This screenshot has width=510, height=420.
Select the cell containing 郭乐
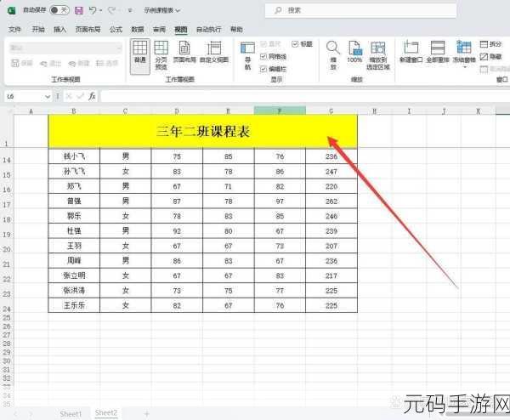(x=74, y=216)
